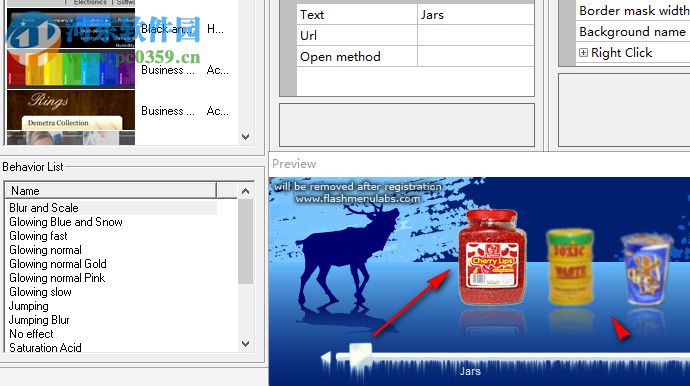This screenshot has height=386, width=690.
Task: Choose Glowing slow behavior
Action: [x=40, y=292]
